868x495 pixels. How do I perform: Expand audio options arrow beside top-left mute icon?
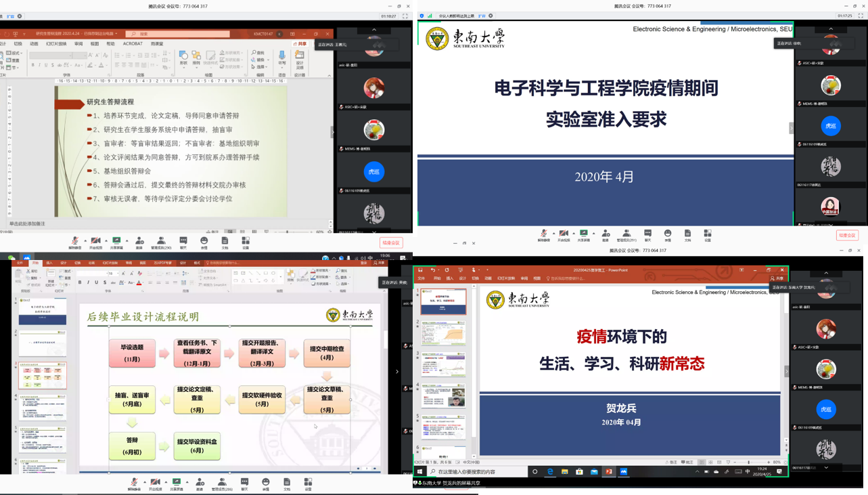pyautogui.click(x=85, y=240)
